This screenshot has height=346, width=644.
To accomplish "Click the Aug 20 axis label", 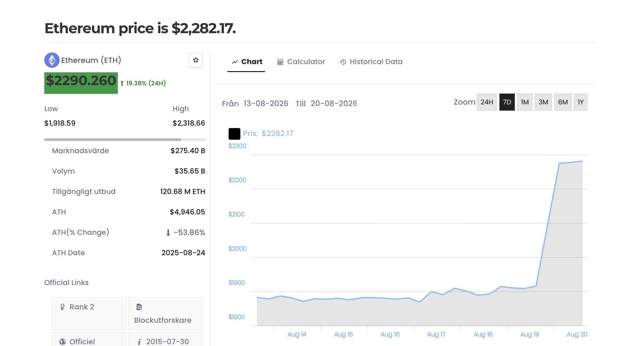I will click(x=577, y=335).
